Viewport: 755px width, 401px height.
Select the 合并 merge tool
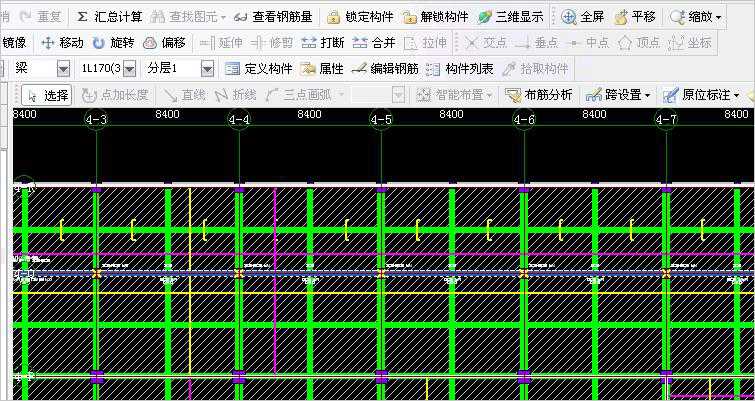374,43
